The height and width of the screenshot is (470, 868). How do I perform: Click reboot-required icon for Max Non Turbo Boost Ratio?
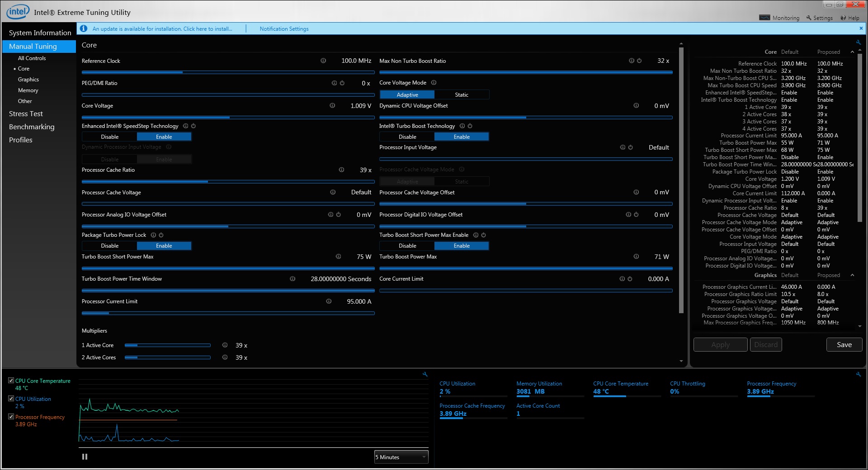(x=639, y=61)
